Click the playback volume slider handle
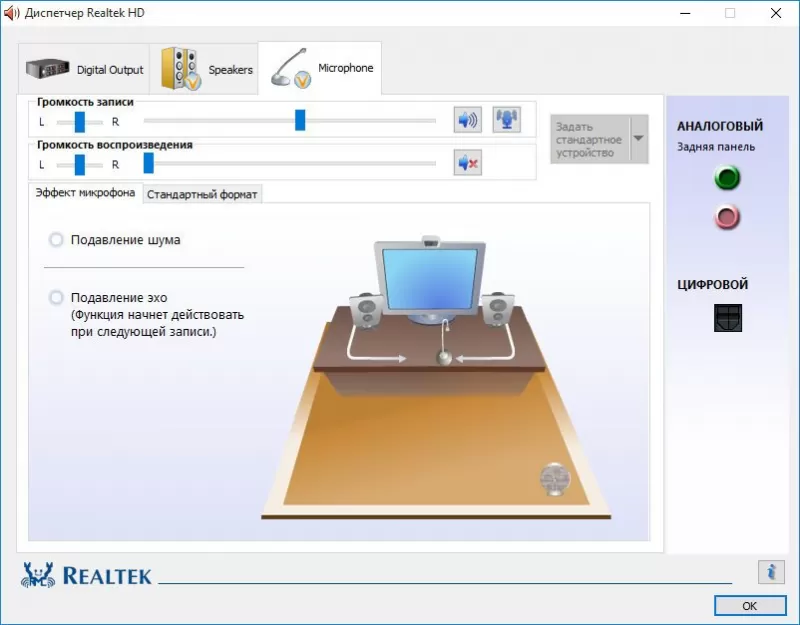Image resolution: width=800 pixels, height=625 pixels. tap(148, 163)
